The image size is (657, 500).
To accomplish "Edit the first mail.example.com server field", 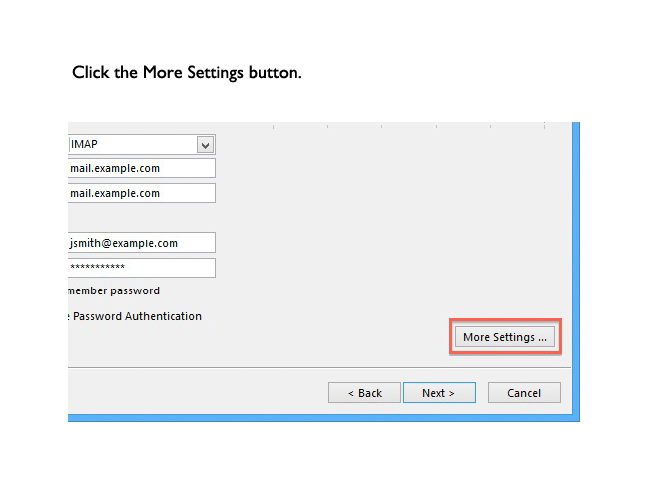I will tap(142, 168).
